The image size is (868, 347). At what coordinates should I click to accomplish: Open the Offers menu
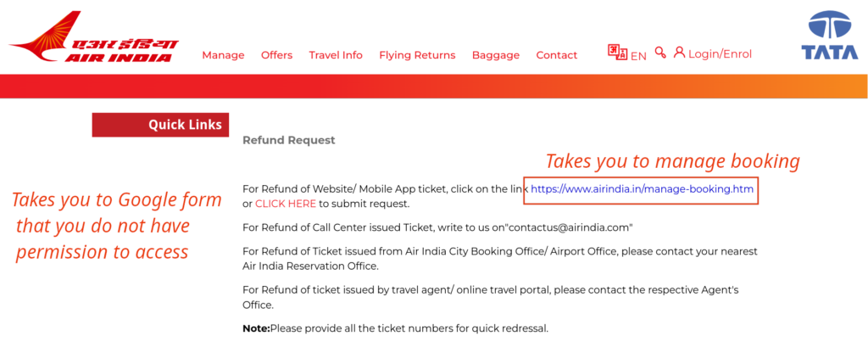click(277, 55)
